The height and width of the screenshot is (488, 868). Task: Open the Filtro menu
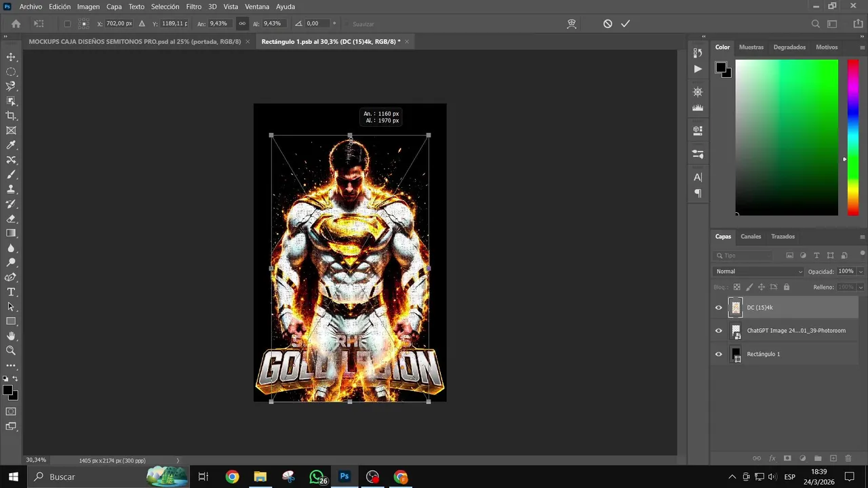point(194,7)
